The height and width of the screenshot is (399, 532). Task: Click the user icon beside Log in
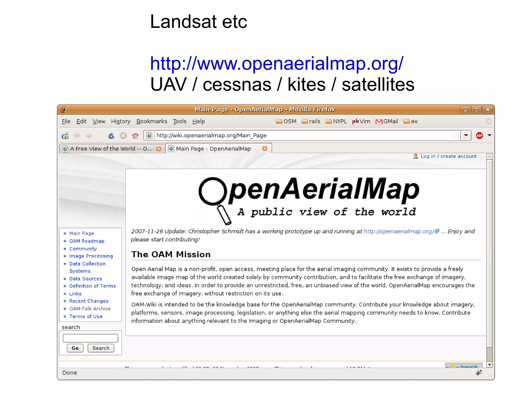(415, 156)
